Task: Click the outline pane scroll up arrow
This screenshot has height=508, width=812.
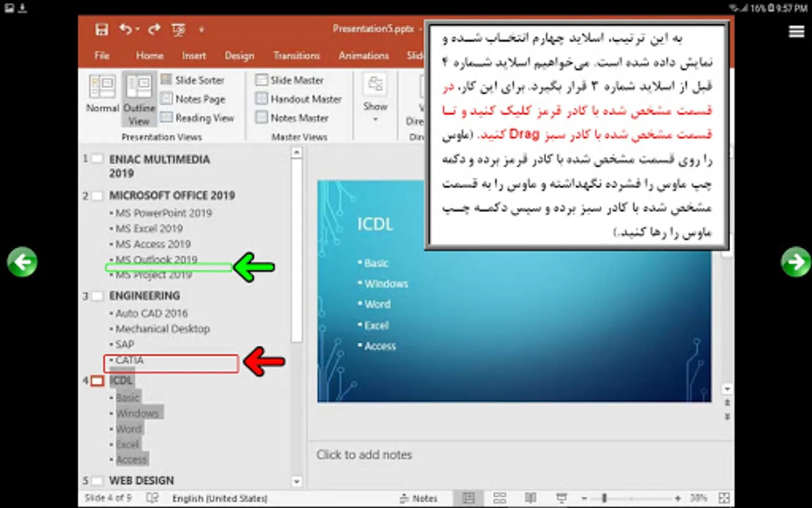Action: 297,152
